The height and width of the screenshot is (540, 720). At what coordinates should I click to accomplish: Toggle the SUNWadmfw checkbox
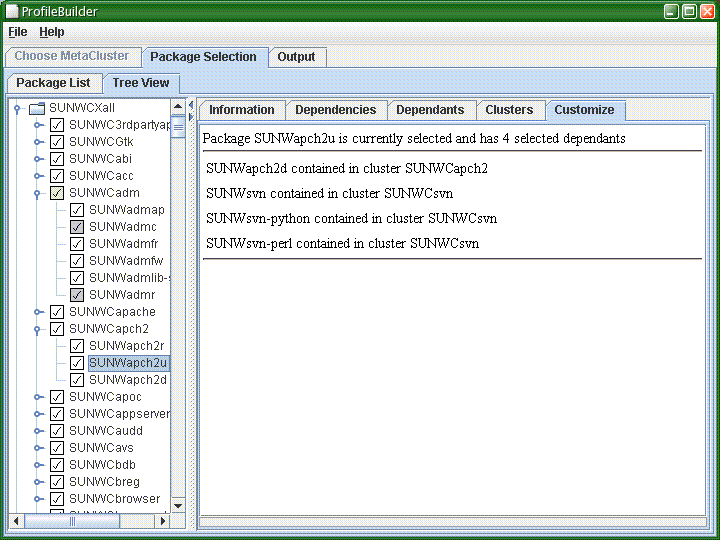point(77,261)
